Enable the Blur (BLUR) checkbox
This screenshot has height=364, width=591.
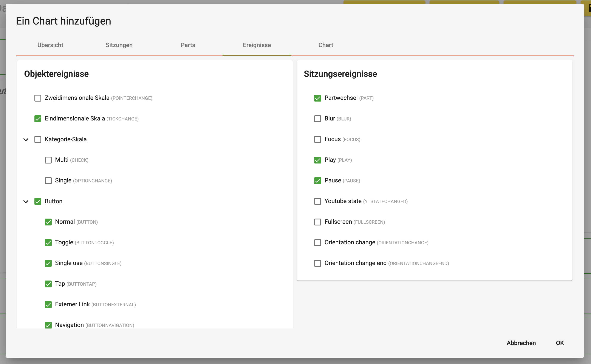coord(318,119)
